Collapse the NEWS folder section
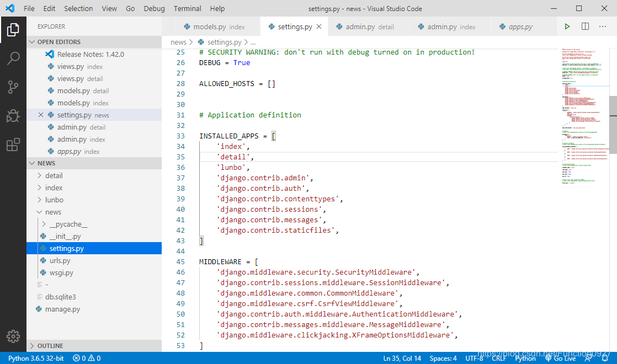This screenshot has height=364, width=617. tap(94, 163)
